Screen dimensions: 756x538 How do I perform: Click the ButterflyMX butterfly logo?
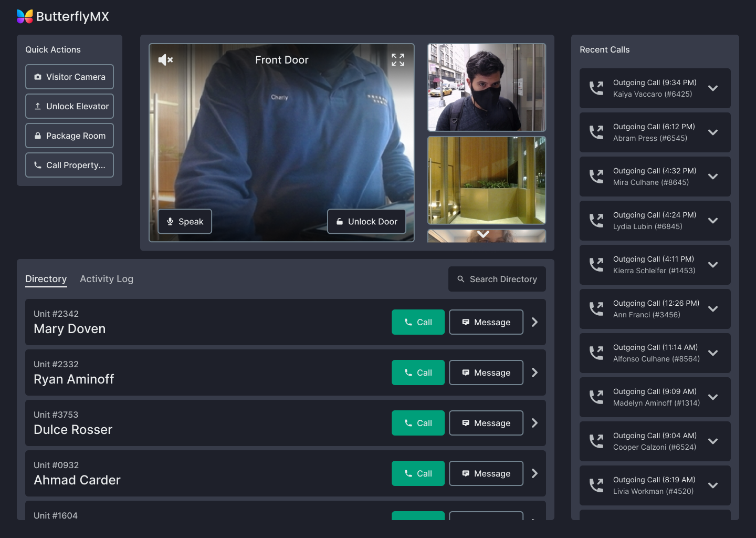click(25, 17)
